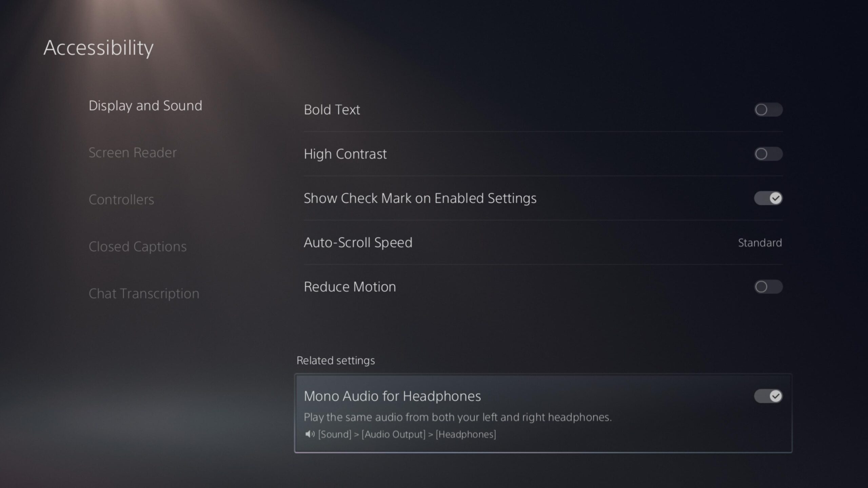Viewport: 868px width, 488px height.
Task: Select Controllers accessibility settings
Action: (121, 198)
